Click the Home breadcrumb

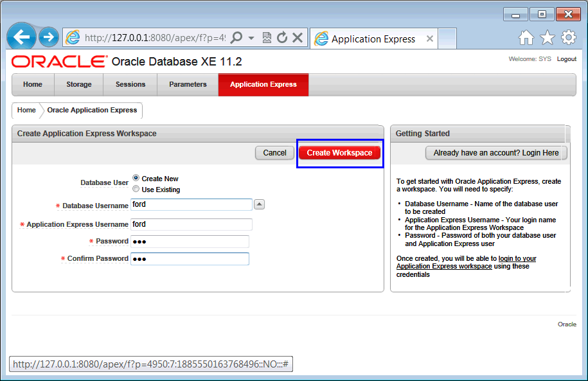click(26, 110)
